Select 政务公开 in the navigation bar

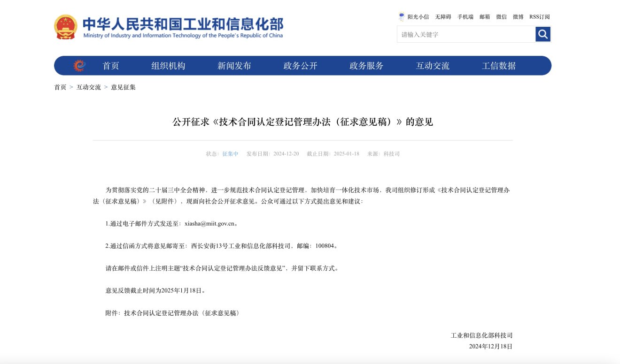pos(301,66)
